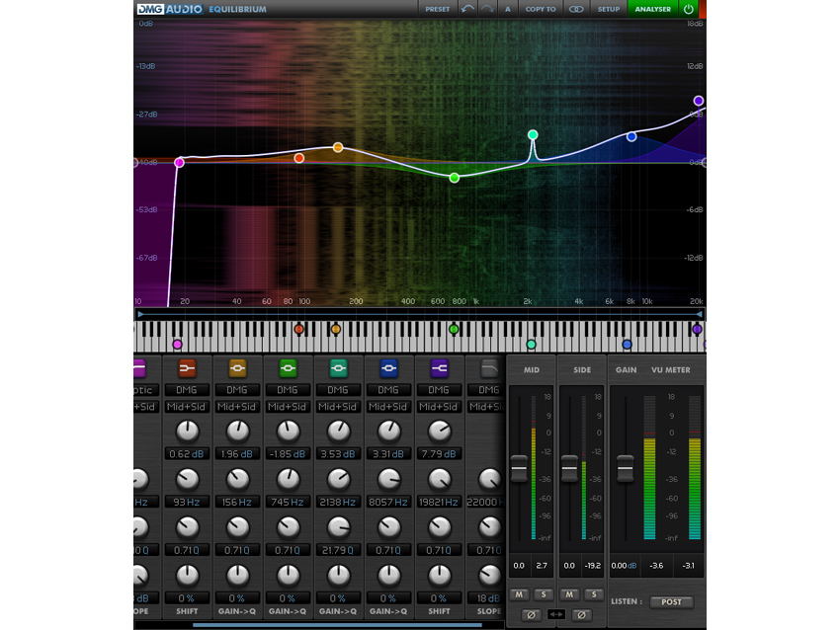Screen dimensions: 840x630
Task: Invert phase of the Side channel
Action: tap(582, 615)
